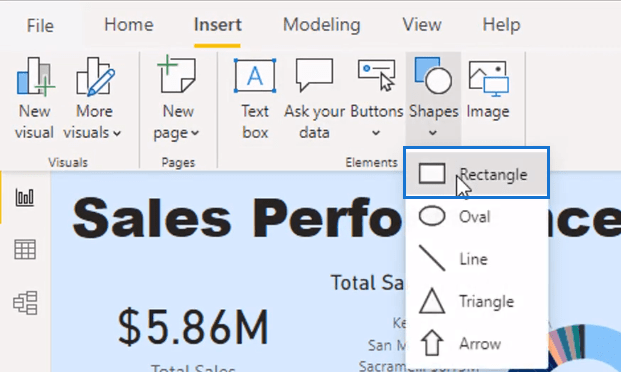Switch to Data view in sidebar
621x372 pixels.
pyautogui.click(x=25, y=250)
